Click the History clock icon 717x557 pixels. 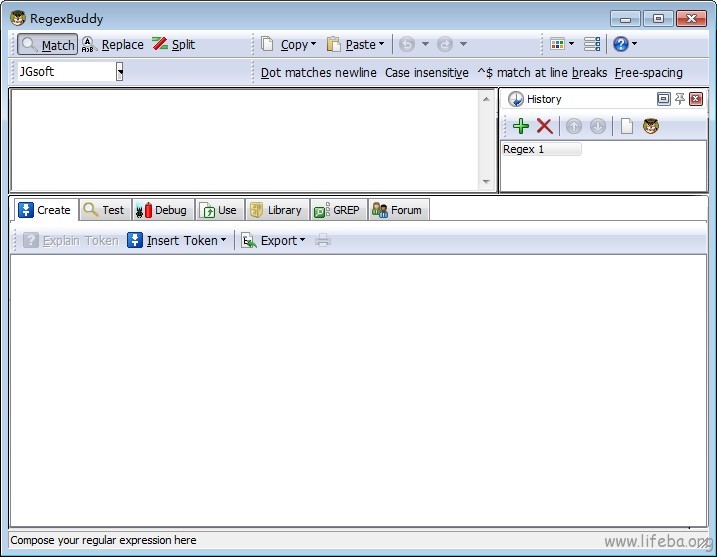click(516, 99)
